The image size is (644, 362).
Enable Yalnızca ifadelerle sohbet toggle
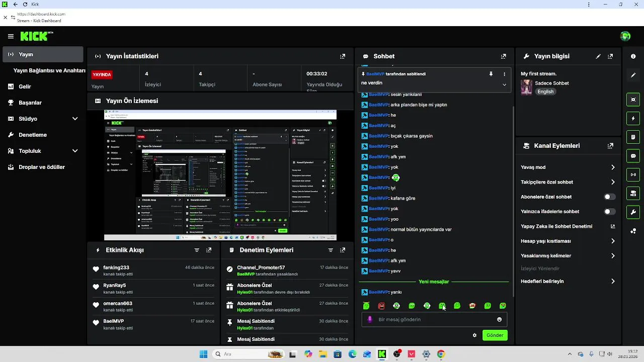pos(610,212)
